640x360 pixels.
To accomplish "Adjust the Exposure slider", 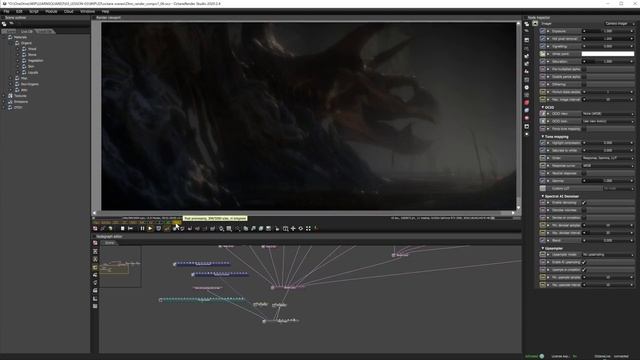I will pos(608,31).
